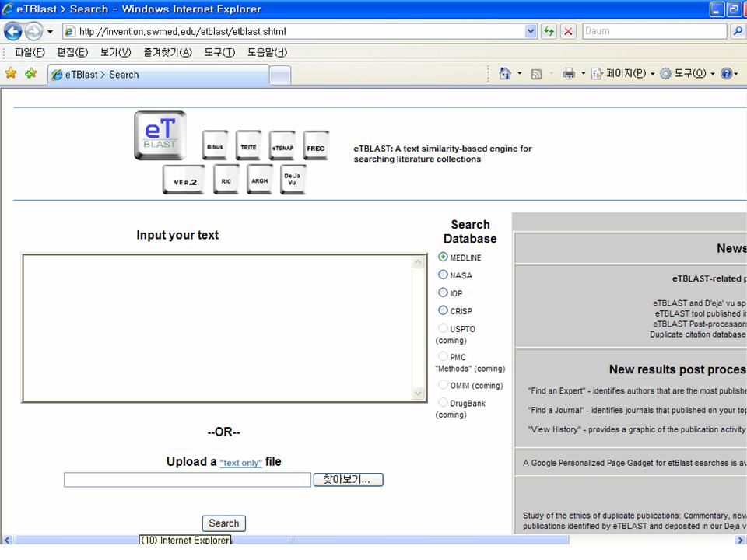Expand the Print button dropdown arrow
The width and height of the screenshot is (747, 560).
coord(584,74)
